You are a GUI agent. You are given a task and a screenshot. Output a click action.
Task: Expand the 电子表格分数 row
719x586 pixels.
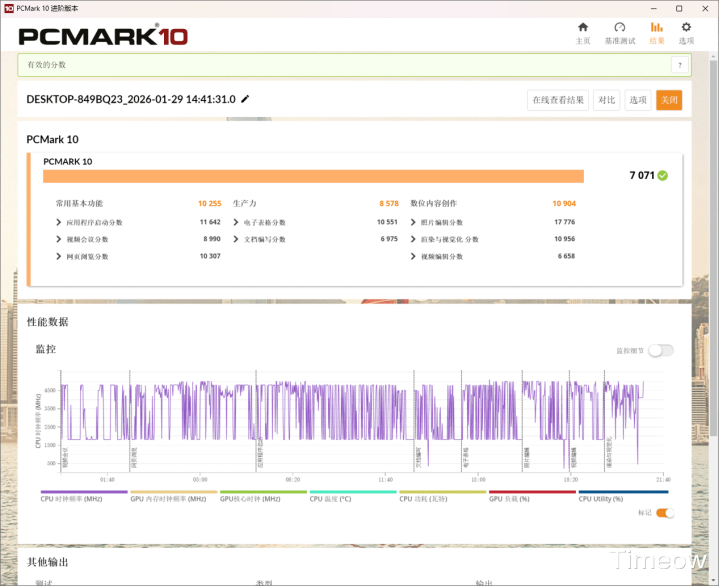236,222
